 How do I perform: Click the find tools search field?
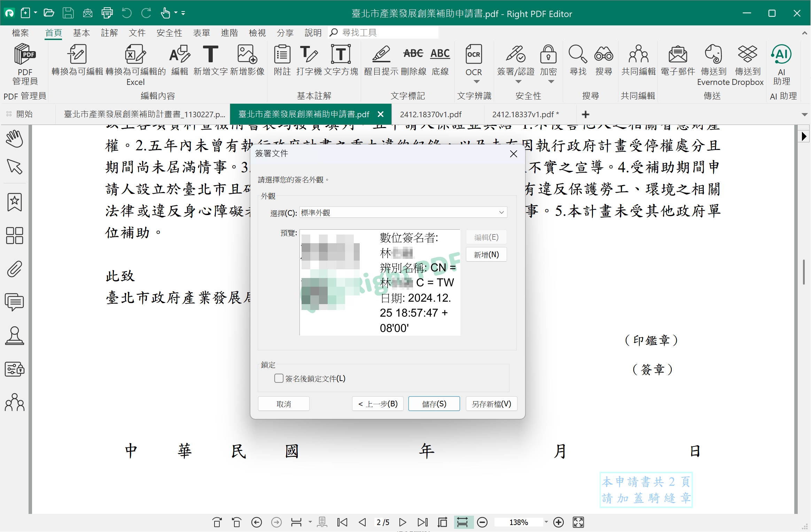coord(383,33)
